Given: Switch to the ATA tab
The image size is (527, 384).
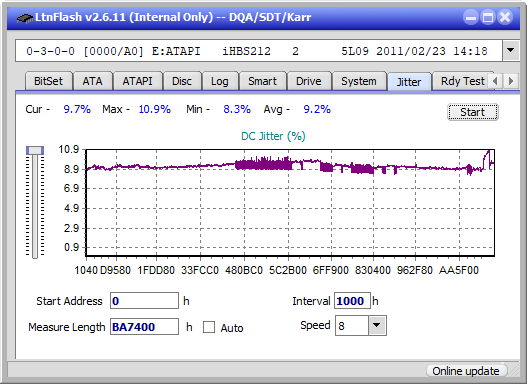Looking at the screenshot, I should click(92, 81).
